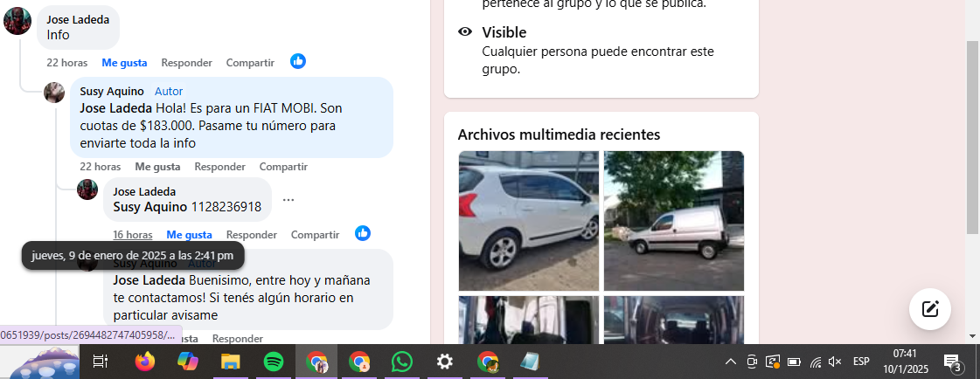This screenshot has height=379, width=980.
Task: Click the Jose Ladeda mention in FIAT MOBI reply
Action: [x=116, y=108]
